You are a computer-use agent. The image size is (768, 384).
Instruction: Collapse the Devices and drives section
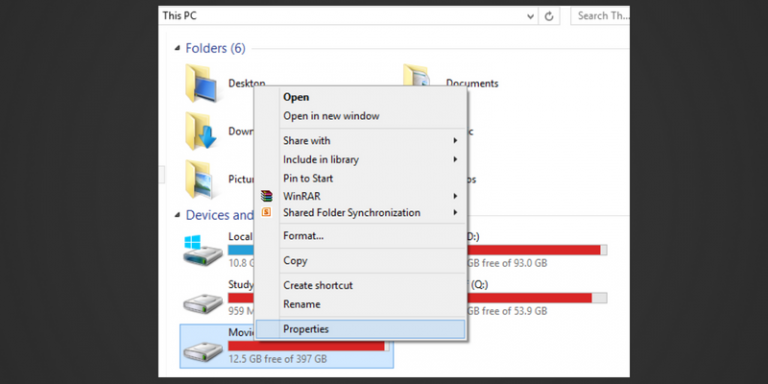click(x=177, y=215)
